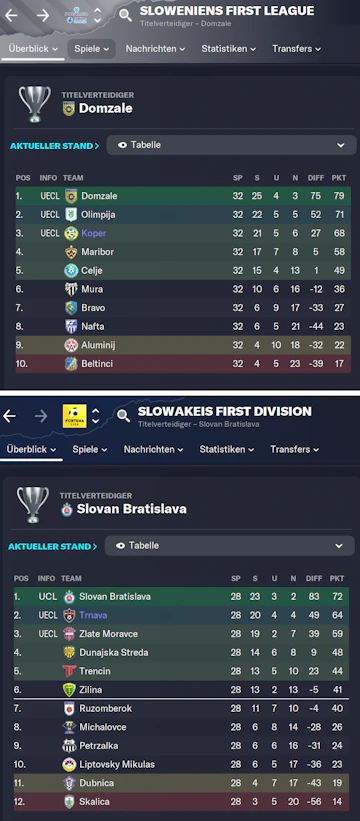Screen dimensions: 360x821
Task: Open the Nachrichten menu in Slovak league
Action: [153, 449]
